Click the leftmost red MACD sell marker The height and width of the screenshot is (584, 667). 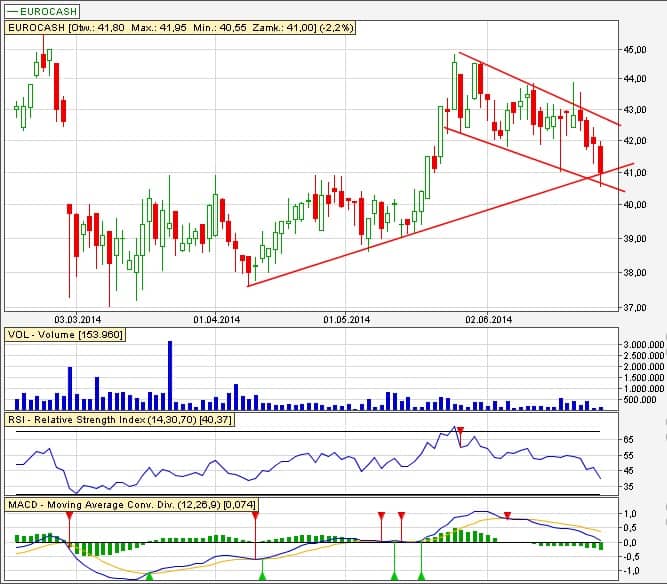(69, 516)
